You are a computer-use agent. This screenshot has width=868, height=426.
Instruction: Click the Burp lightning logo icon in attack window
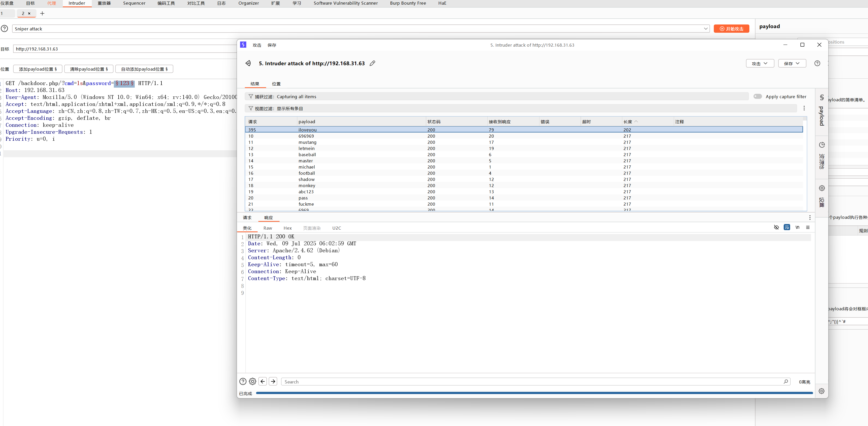[243, 45]
